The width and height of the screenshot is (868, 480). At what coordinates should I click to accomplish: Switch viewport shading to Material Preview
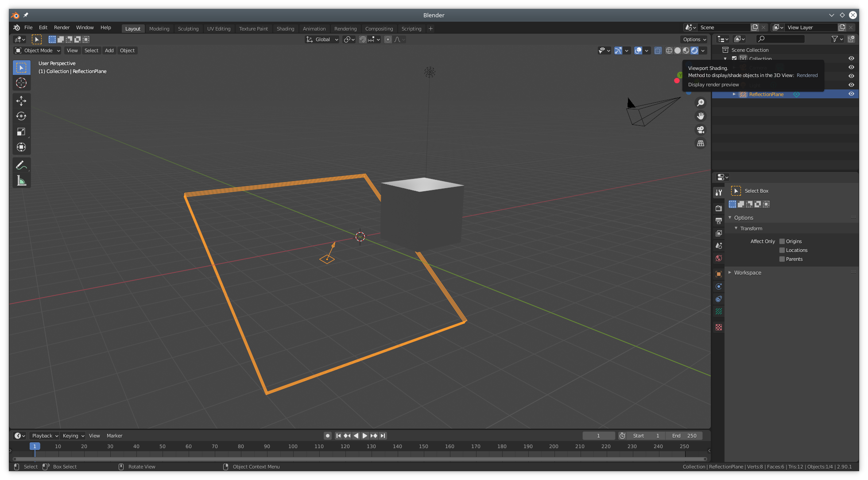(x=686, y=50)
